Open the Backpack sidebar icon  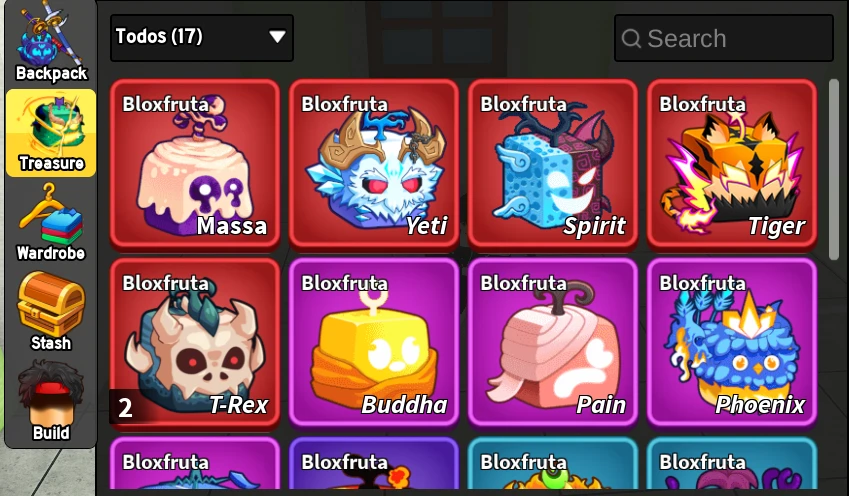point(51,42)
